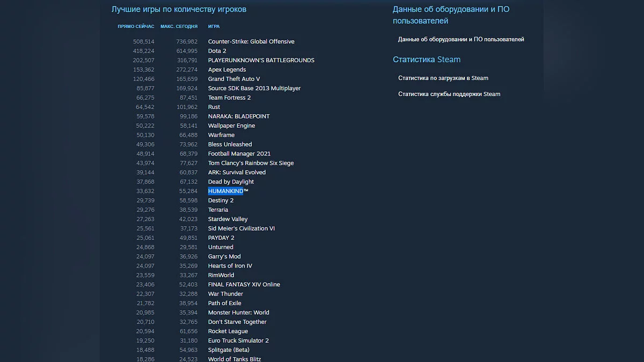
Task: Open Tom Clancy's Rainbow Six Siege link
Action: 251,163
